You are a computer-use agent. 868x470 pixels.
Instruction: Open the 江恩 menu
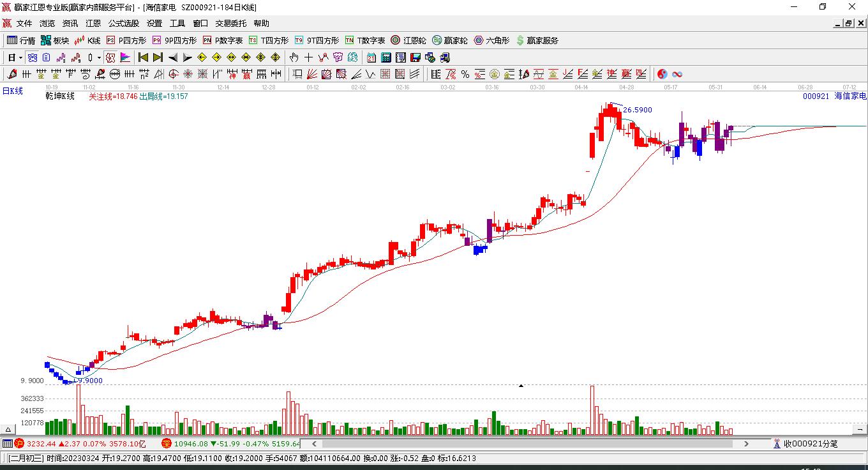point(93,24)
